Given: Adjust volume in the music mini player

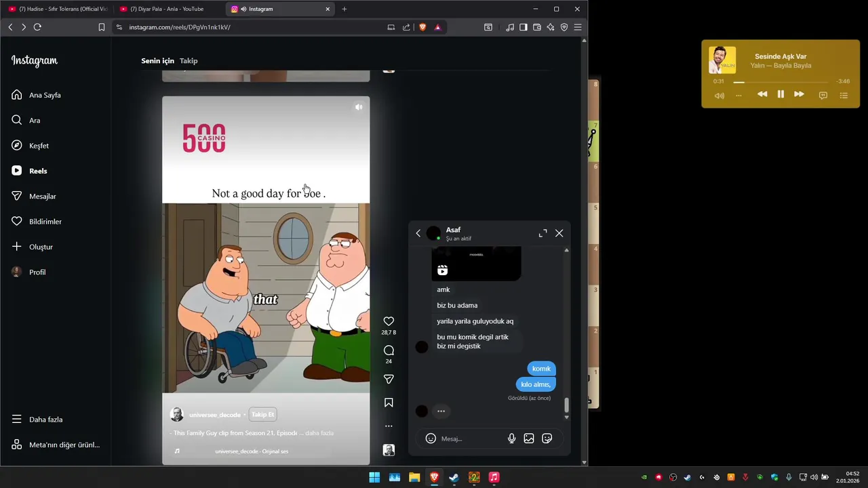Looking at the screenshot, I should (x=719, y=96).
